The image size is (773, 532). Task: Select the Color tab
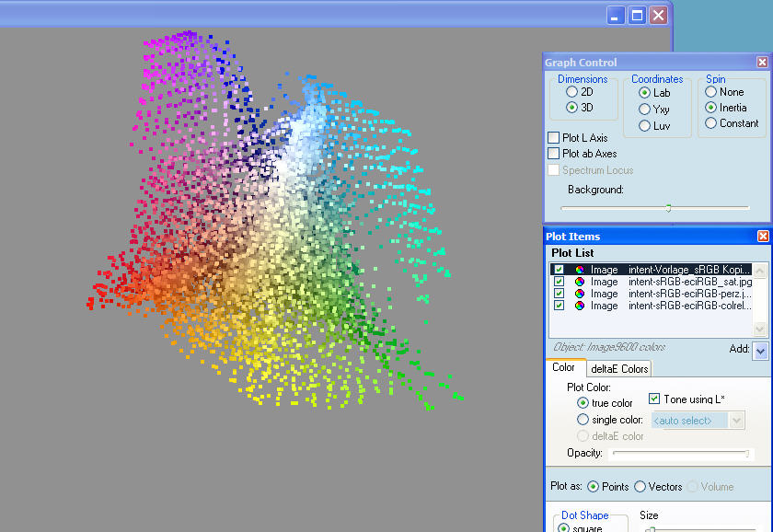pos(563,368)
